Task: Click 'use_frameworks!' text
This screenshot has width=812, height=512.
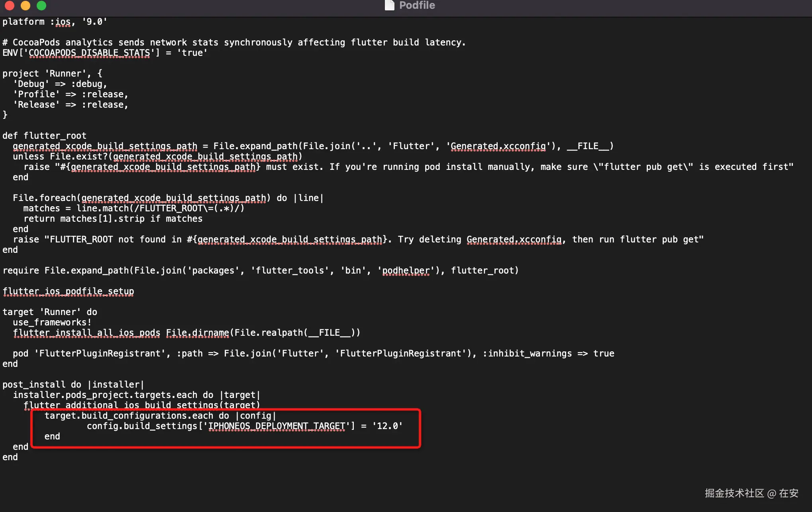Action: click(x=52, y=323)
